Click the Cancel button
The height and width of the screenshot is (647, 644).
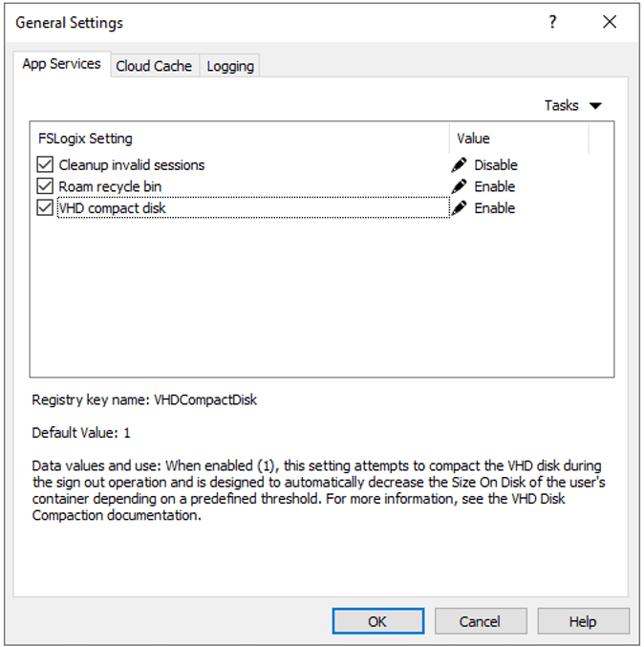point(480,621)
